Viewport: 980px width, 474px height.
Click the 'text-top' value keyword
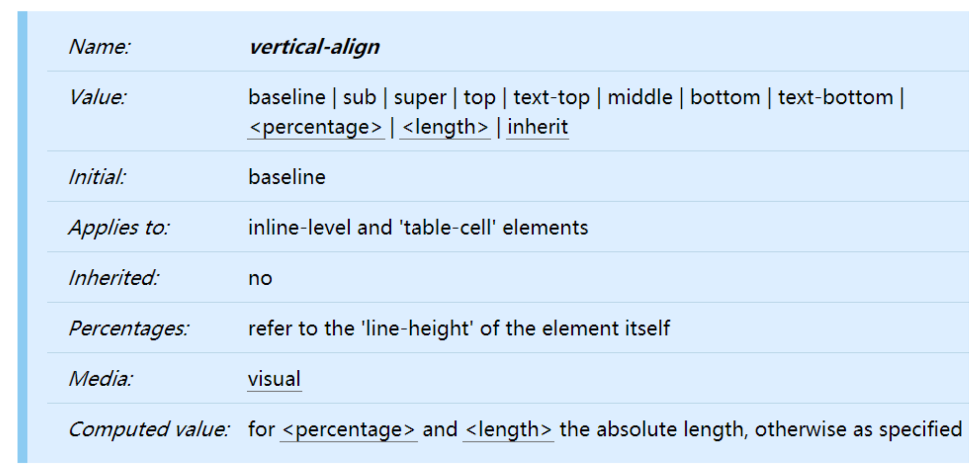click(x=551, y=98)
